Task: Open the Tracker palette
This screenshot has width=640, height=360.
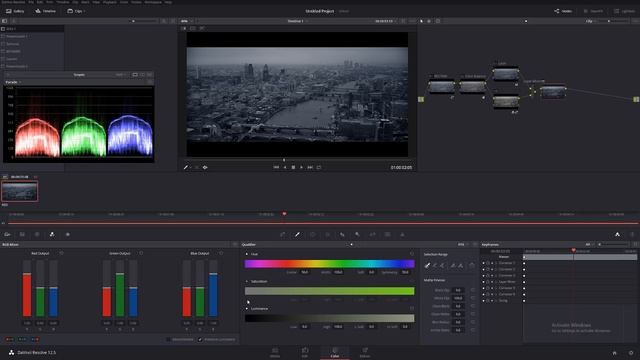Action: (327, 234)
